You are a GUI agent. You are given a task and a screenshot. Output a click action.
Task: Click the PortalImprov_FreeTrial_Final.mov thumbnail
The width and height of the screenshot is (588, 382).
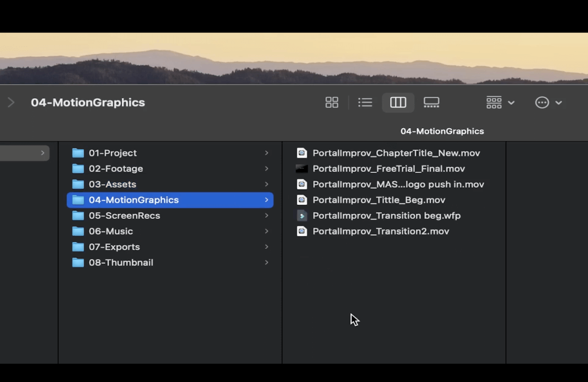click(x=302, y=169)
